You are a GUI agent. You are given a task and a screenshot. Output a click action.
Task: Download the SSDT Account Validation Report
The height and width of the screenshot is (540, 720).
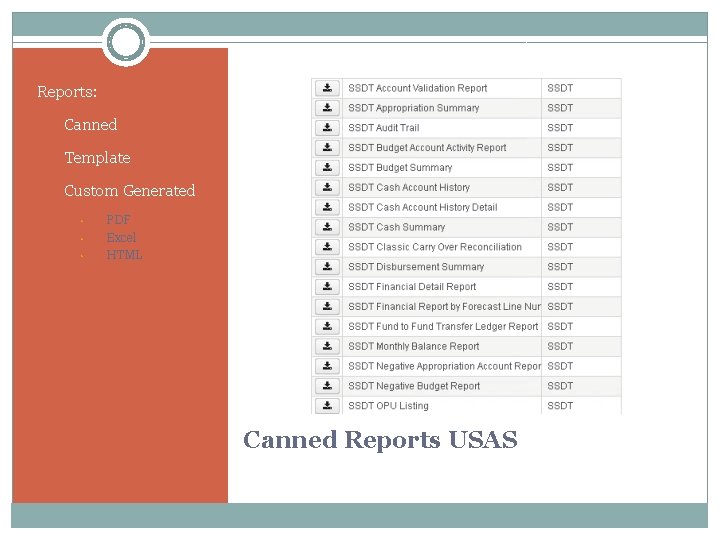[x=327, y=88]
